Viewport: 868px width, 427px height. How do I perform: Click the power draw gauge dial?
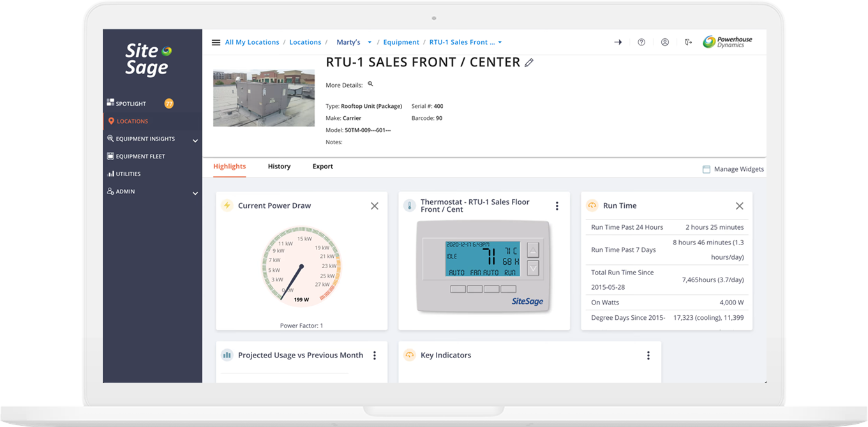point(301,266)
